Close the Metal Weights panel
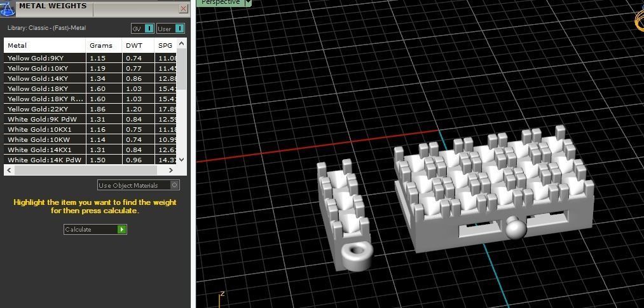The image size is (644, 308). [183, 9]
